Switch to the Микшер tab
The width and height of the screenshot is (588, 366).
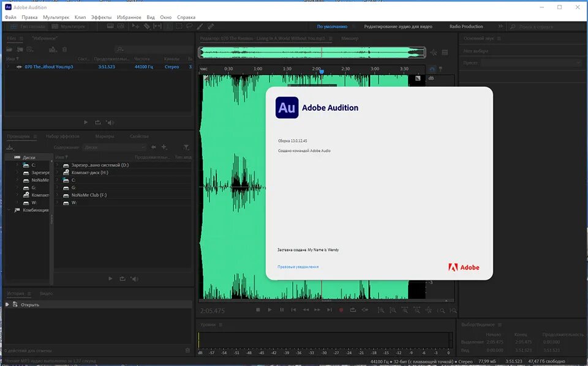[x=350, y=38]
